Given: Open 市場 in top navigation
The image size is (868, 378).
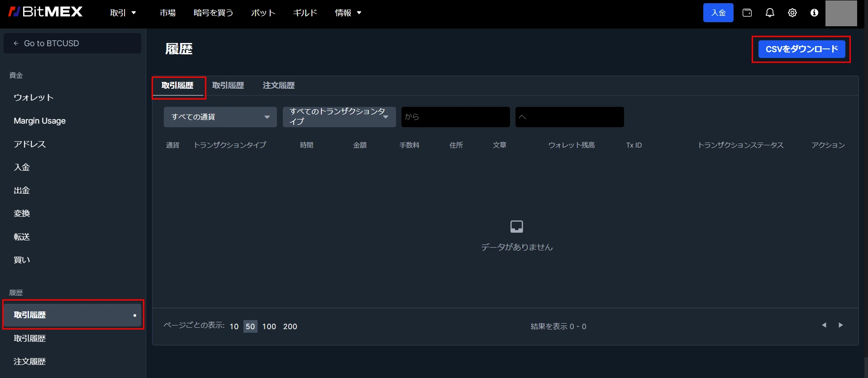Looking at the screenshot, I should 167,13.
